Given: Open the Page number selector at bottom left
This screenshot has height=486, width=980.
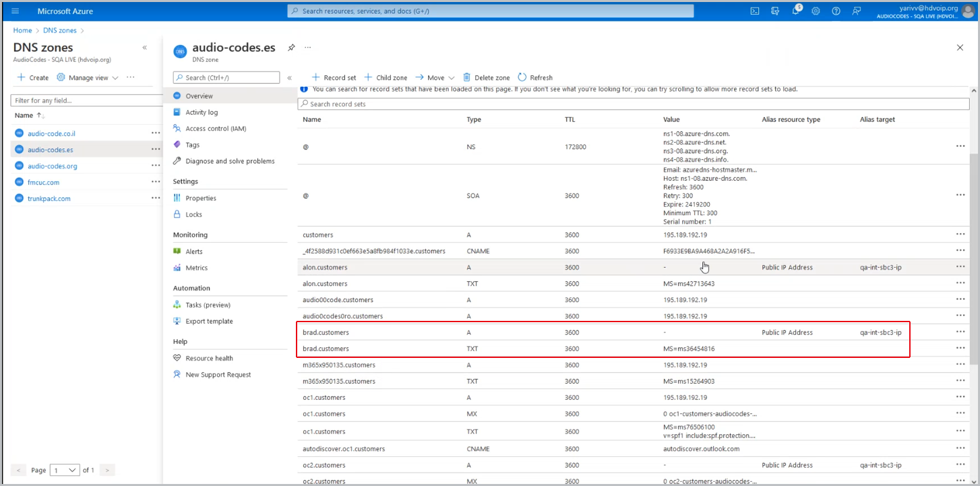Looking at the screenshot, I should (64, 470).
